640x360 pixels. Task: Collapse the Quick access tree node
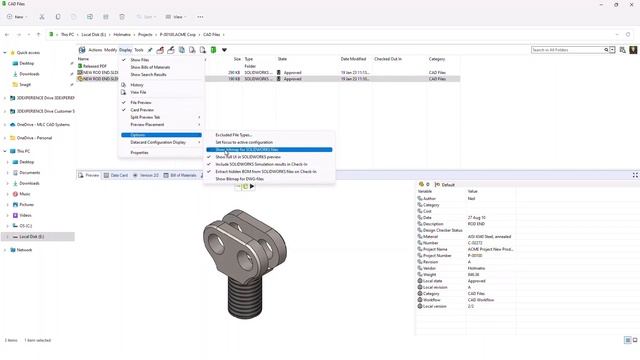[x=5, y=53]
